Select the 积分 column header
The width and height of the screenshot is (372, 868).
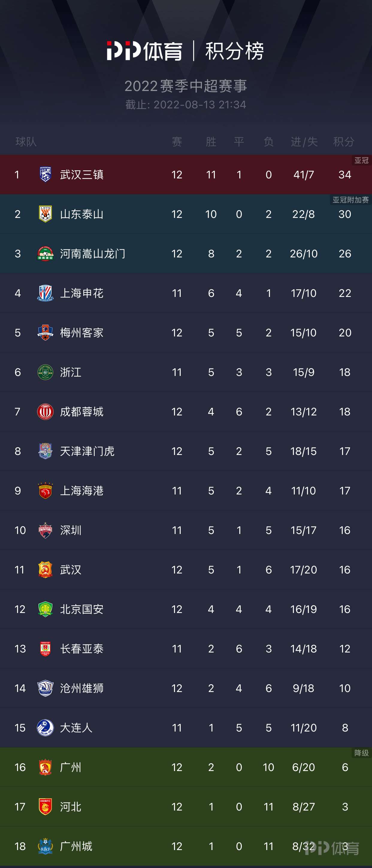click(x=344, y=142)
